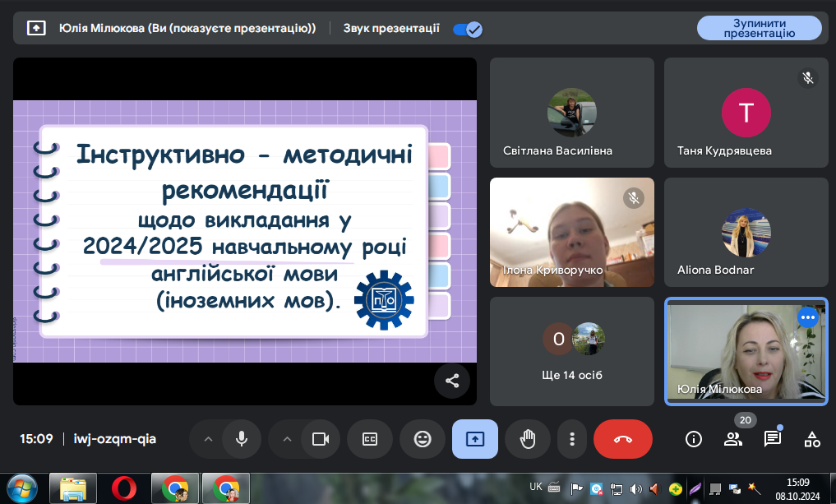Expand the camera video settings chevron
836x504 pixels.
pos(287,439)
